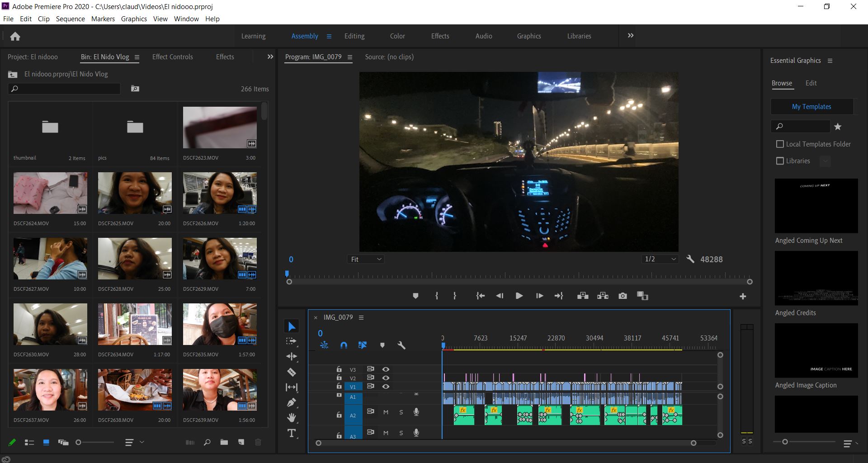
Task: Open the IMG_0079 sequence panel menu
Action: coord(361,317)
